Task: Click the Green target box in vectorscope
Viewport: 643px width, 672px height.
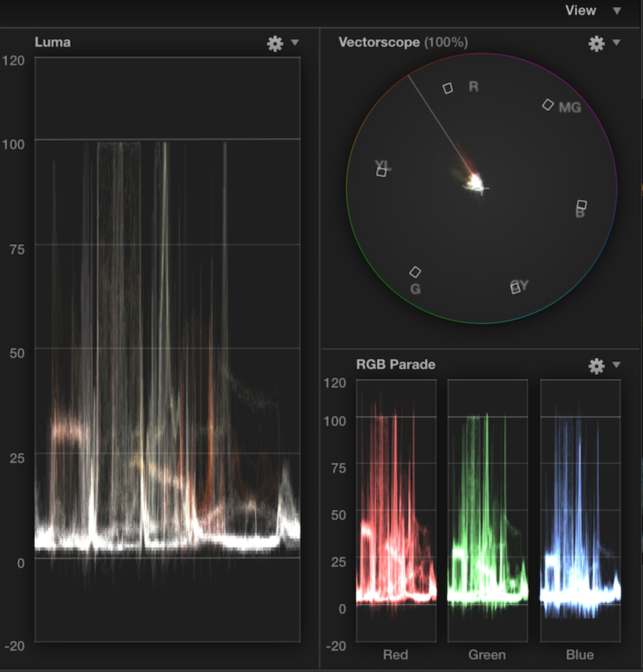Action: point(415,272)
